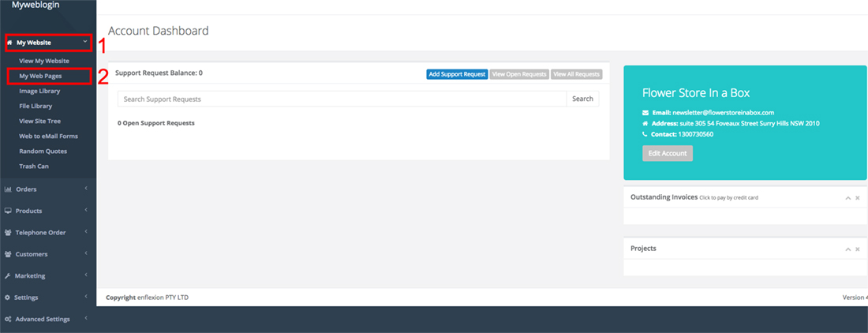
Task: Click the Edit Account button
Action: click(x=668, y=153)
